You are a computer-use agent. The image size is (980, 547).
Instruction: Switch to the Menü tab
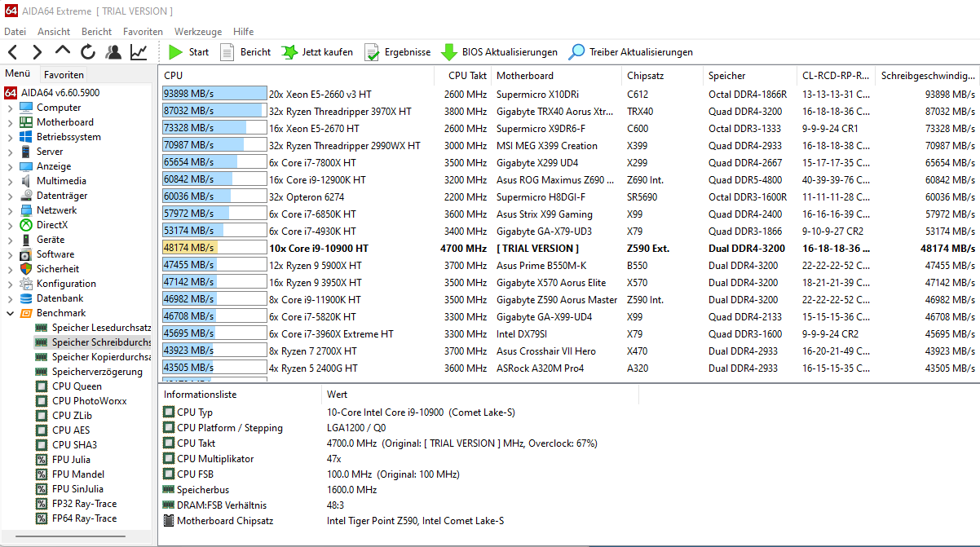[x=18, y=73]
